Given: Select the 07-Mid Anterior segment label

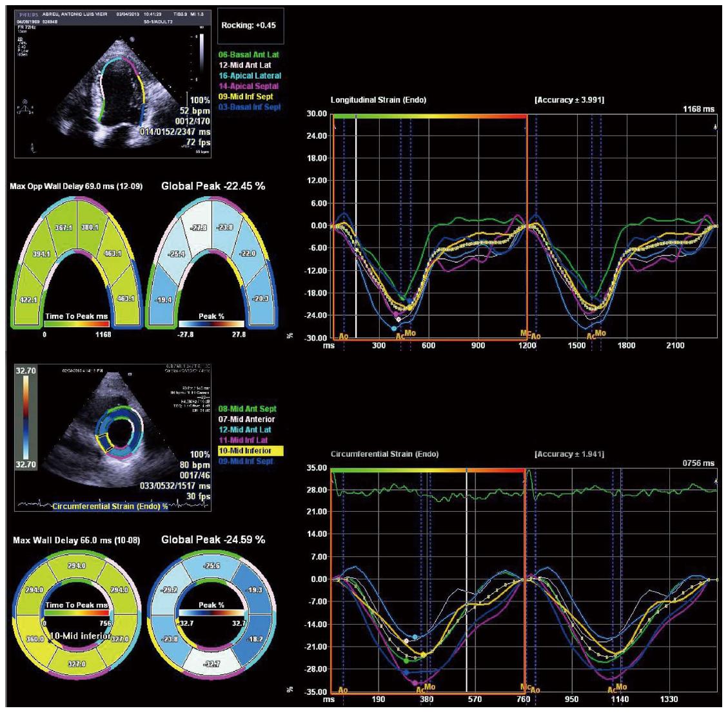Looking at the screenshot, I should pos(246,419).
